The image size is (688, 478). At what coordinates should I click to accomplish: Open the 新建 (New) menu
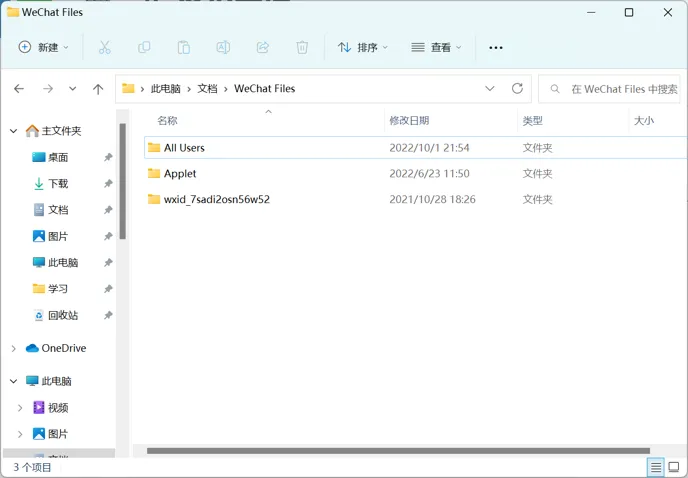pos(43,47)
